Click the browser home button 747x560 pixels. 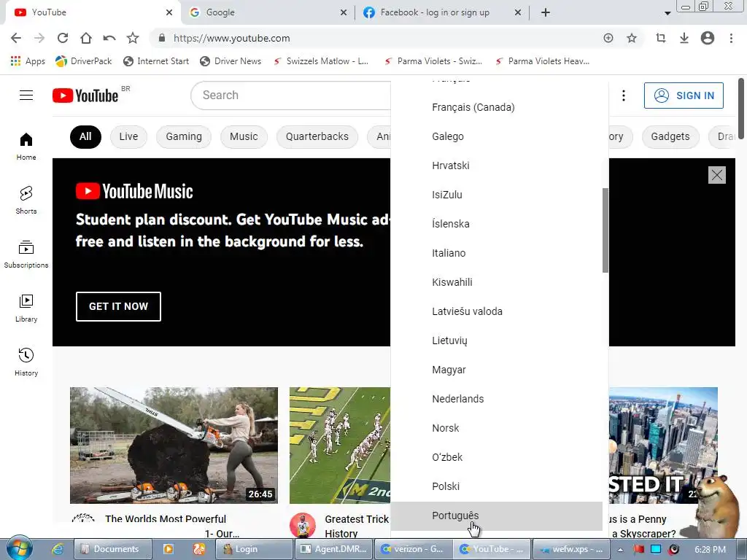[x=86, y=38]
